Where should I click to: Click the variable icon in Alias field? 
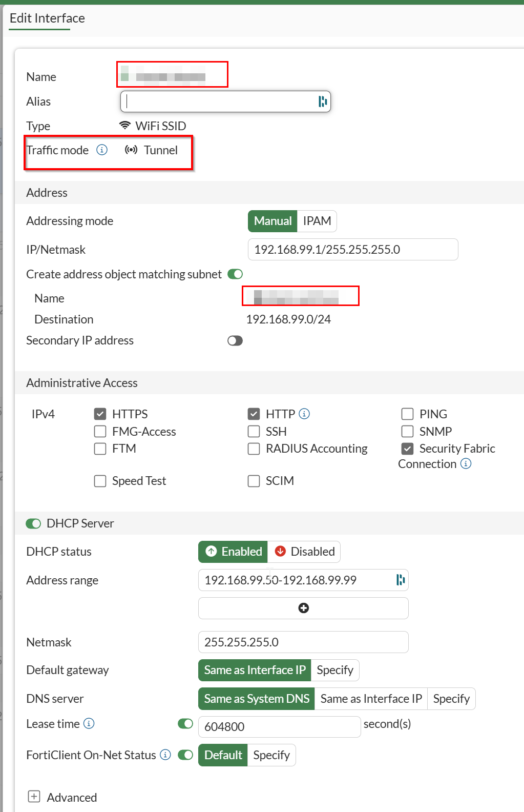(322, 101)
